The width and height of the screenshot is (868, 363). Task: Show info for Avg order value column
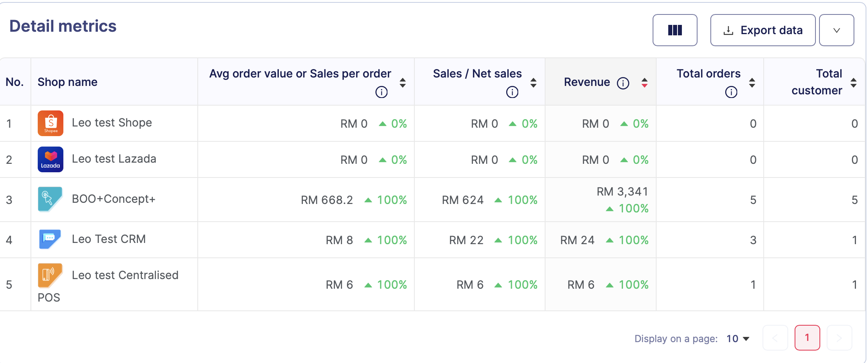tap(381, 92)
